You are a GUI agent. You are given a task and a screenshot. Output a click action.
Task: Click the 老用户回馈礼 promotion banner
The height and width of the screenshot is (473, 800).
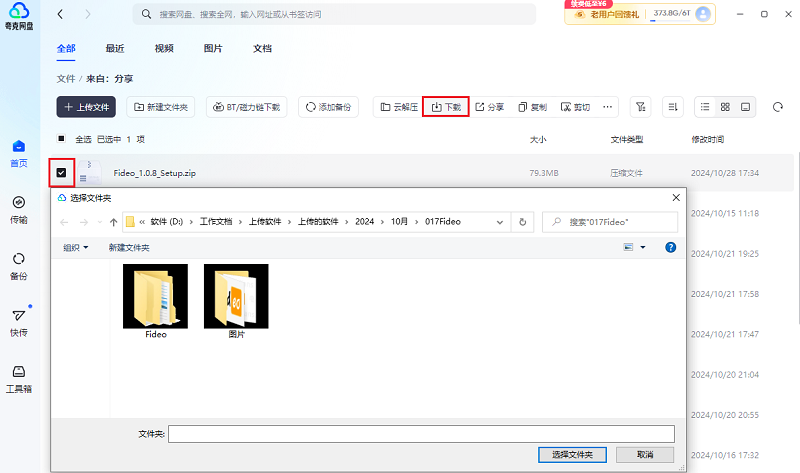coord(607,14)
